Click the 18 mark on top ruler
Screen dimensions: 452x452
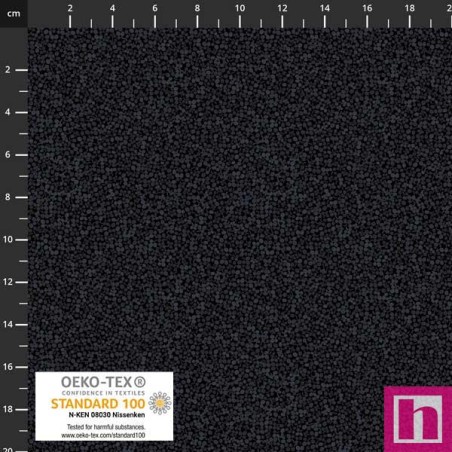click(410, 8)
